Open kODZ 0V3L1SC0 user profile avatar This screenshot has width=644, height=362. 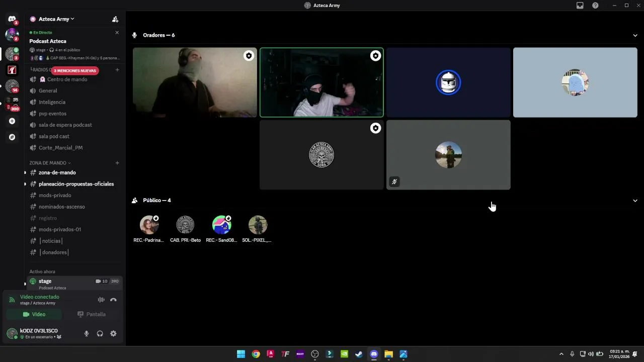pos(12,333)
